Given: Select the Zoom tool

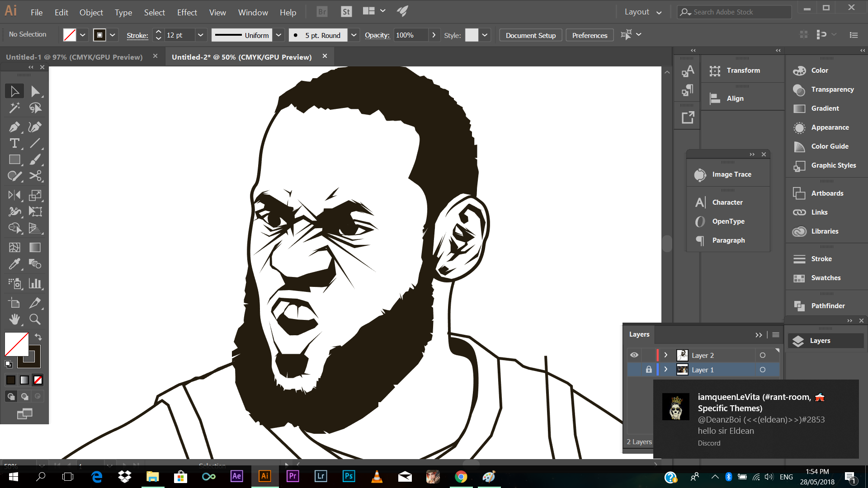Looking at the screenshot, I should (x=35, y=319).
